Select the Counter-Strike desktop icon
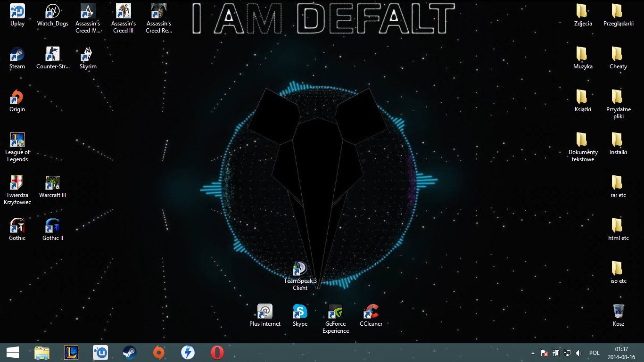 [x=53, y=58]
